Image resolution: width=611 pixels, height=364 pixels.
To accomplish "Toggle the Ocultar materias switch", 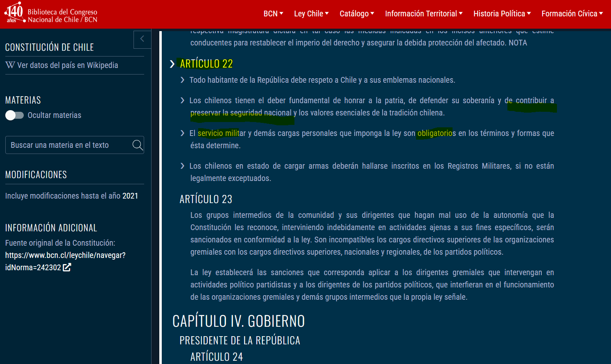I will click(14, 115).
